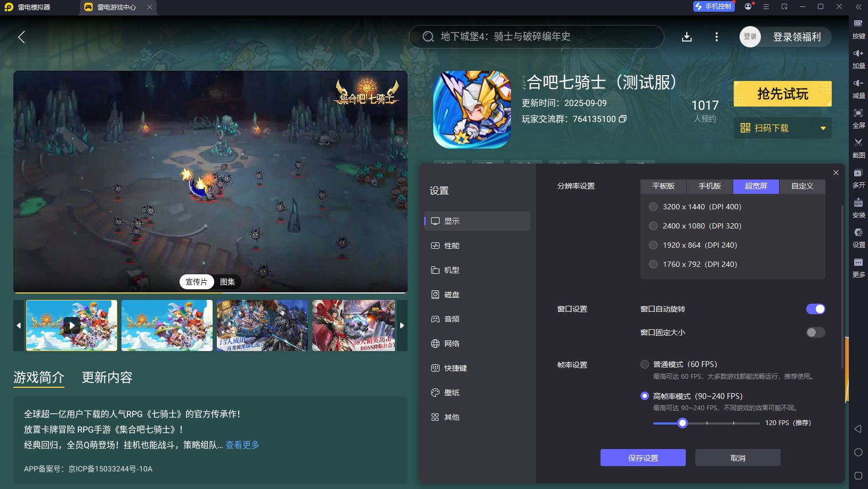Switch to the 更新内容 tab
This screenshot has width=868, height=489.
(x=107, y=378)
